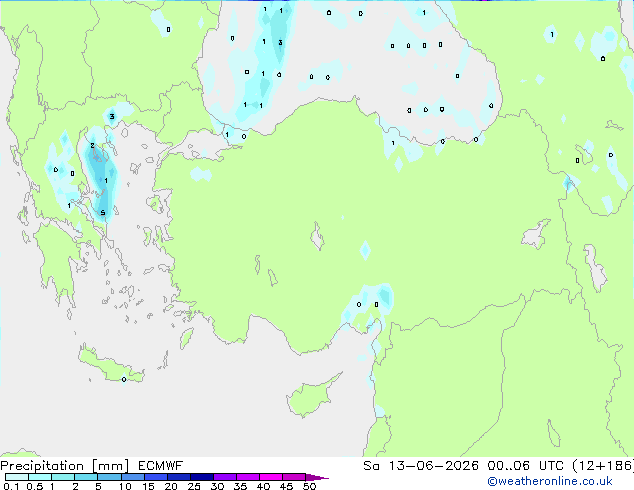Open the weatheronline.co.uk link
The image size is (634, 490).
[x=550, y=481]
